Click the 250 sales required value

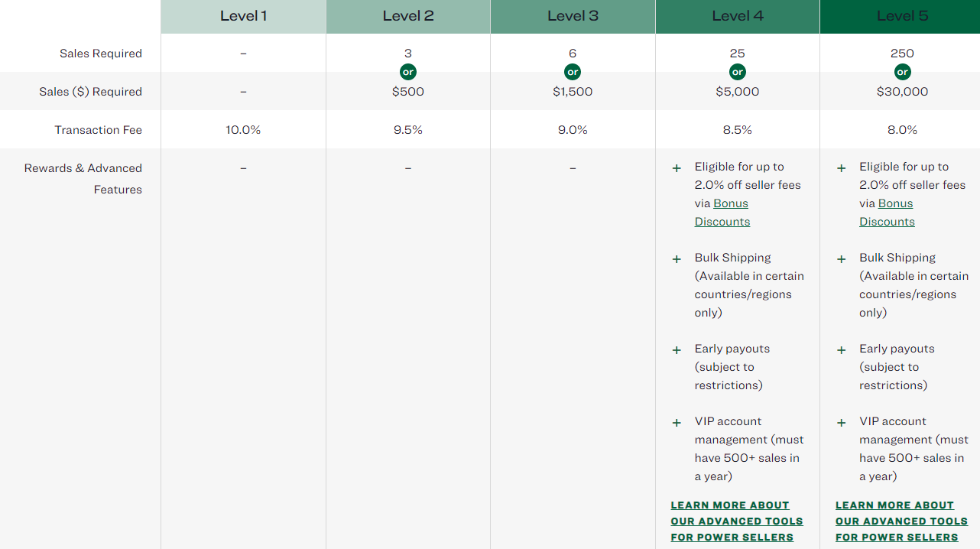(x=902, y=54)
